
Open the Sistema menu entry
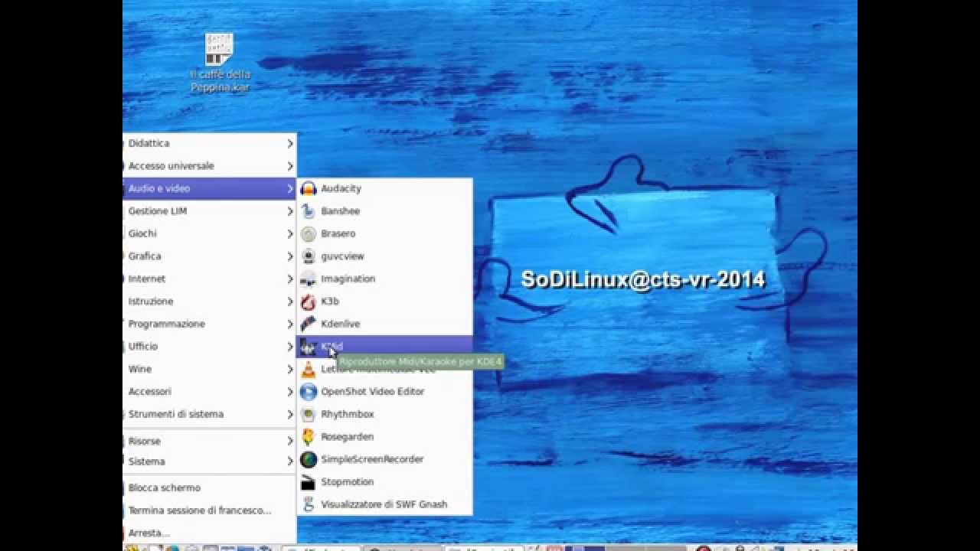pyautogui.click(x=209, y=461)
